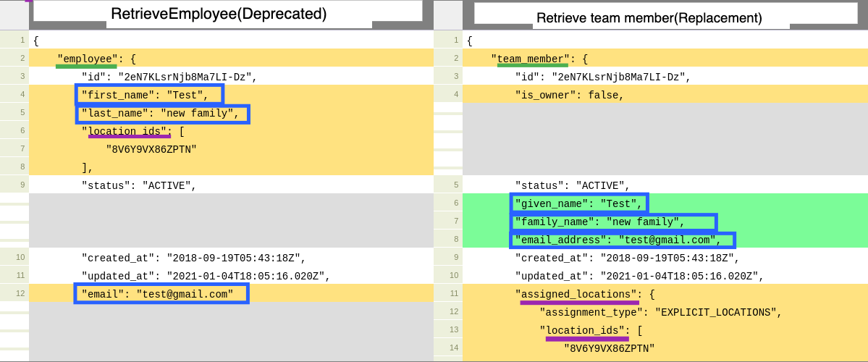Click the closing "]," bracket line
Screen dimensions: 868x362
tap(88, 167)
